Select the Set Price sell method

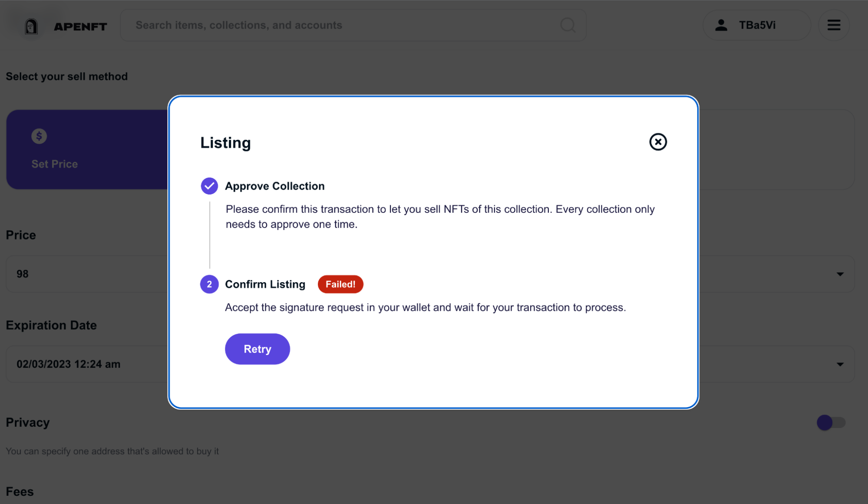coord(87,149)
